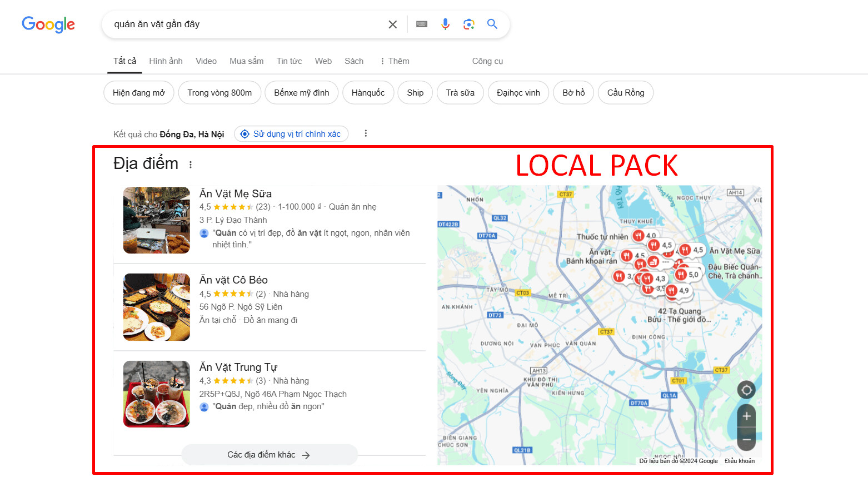Switch to the Tin tức tab
The height and width of the screenshot is (482, 868).
[290, 61]
